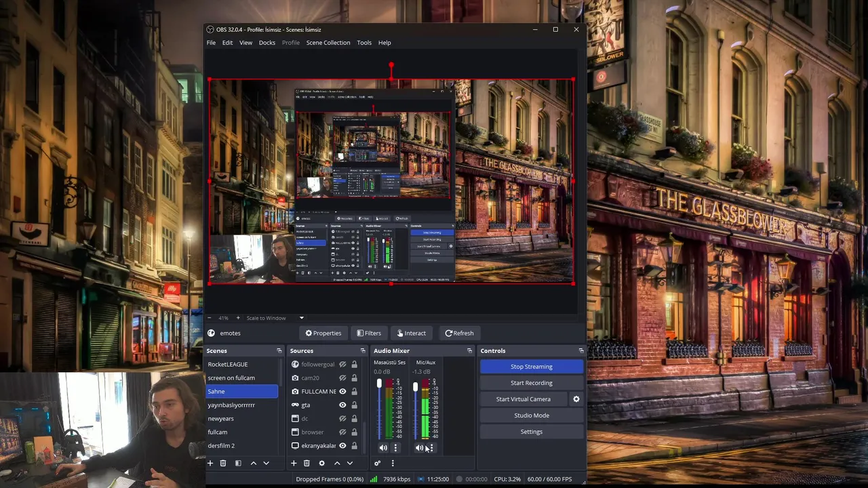Click Stop Streaming
Viewport: 868px width, 488px height.
pos(532,367)
